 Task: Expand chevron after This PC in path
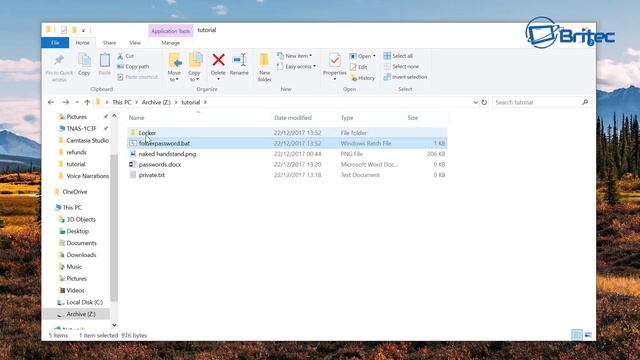[x=137, y=102]
